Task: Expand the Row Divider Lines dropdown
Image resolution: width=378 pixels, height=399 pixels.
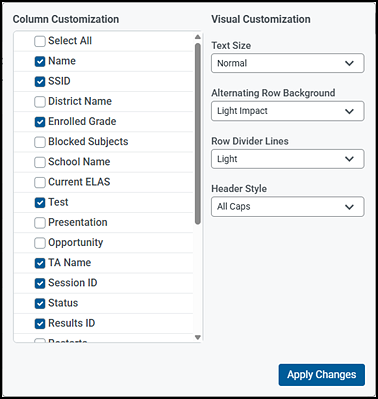Action: [288, 159]
